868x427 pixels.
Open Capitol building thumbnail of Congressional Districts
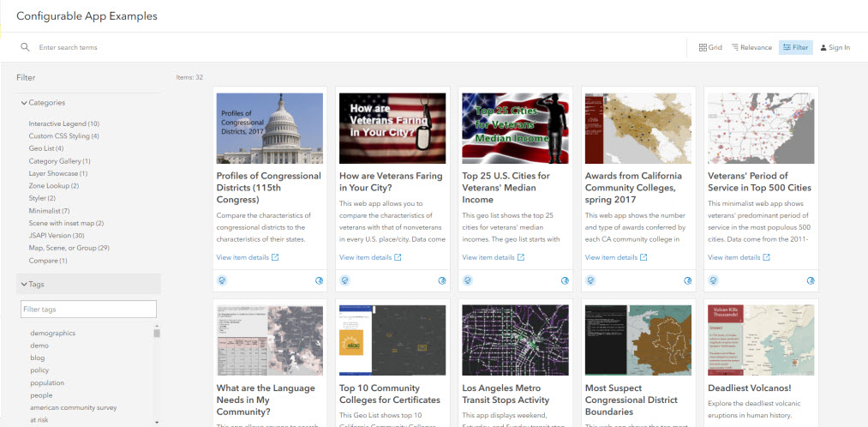coord(270,128)
